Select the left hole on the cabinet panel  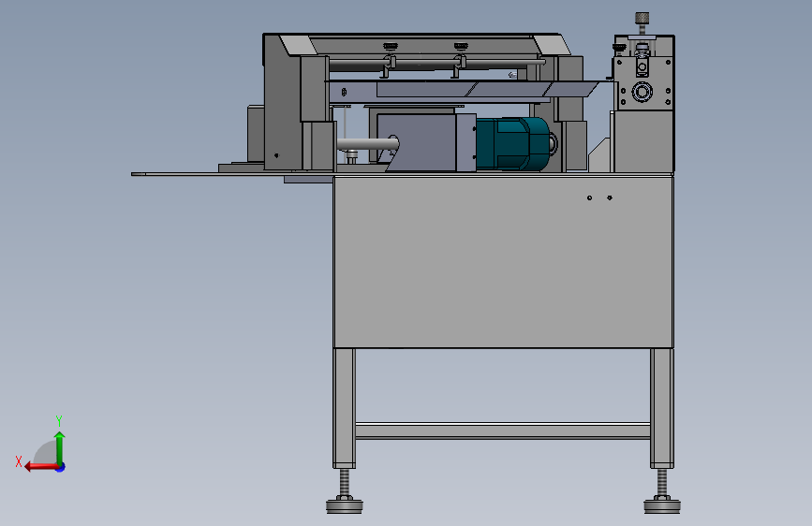(589, 197)
